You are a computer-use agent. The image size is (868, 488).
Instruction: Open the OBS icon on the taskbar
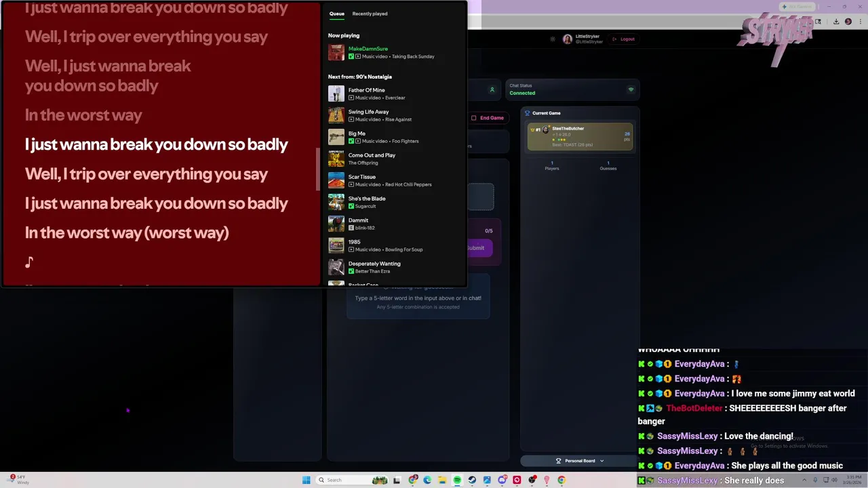[x=532, y=480]
